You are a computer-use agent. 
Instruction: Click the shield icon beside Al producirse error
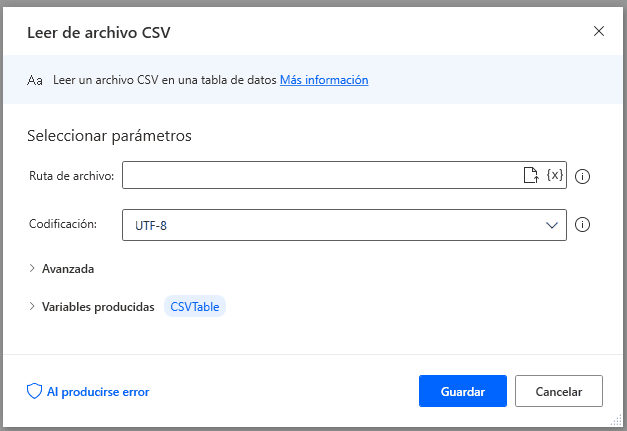click(x=34, y=391)
